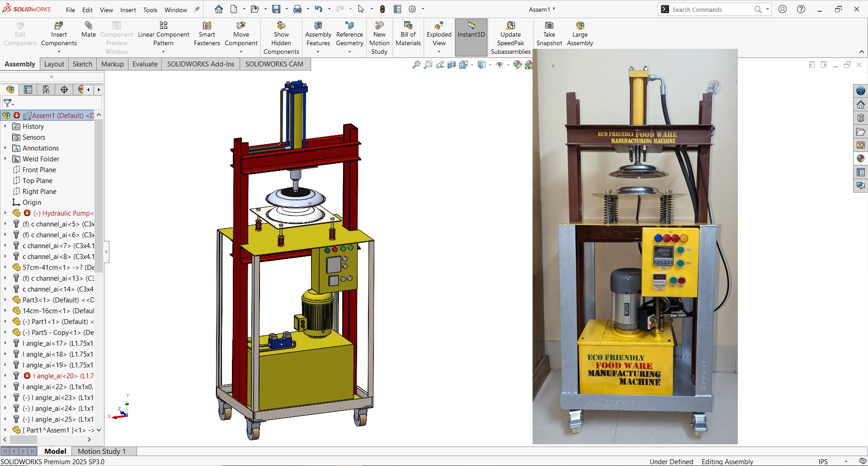Expand the Weld Folder tree node

5,159
